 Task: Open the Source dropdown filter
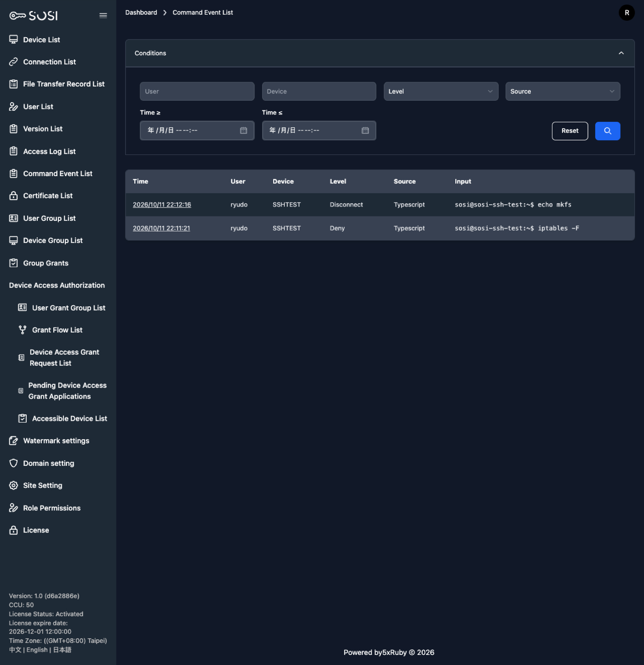(563, 92)
